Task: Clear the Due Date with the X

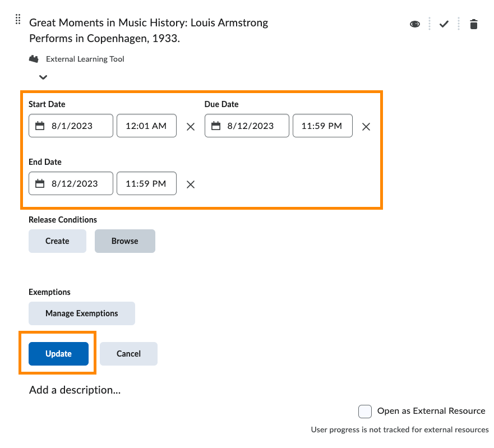Action: click(366, 127)
